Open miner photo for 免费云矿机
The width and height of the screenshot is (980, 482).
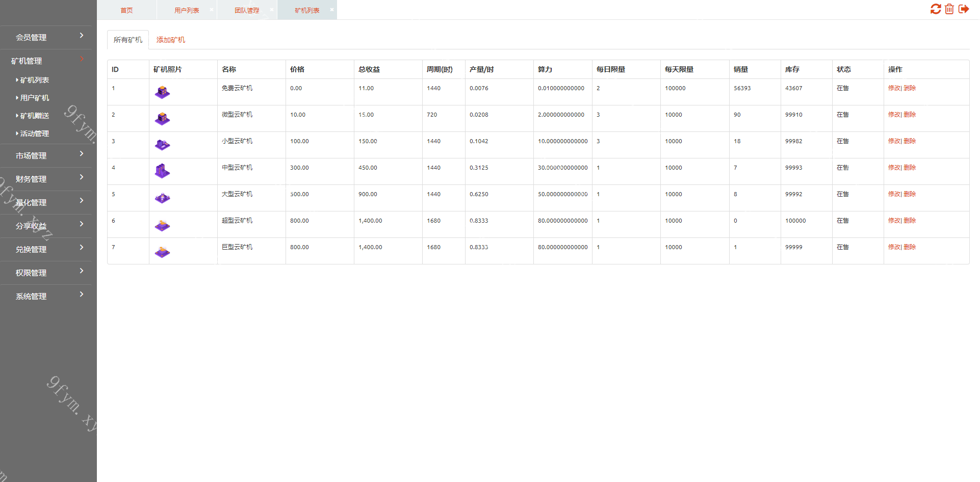(162, 92)
